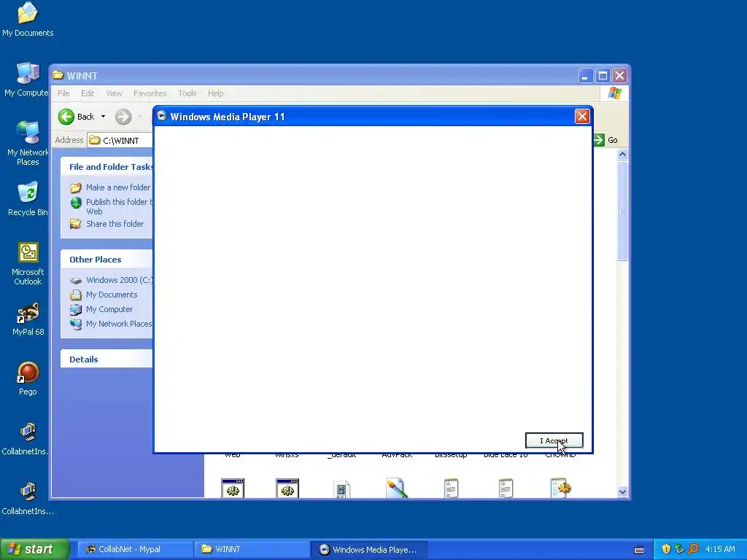This screenshot has height=560, width=747.
Task: Click the on-screen keyboard icon in taskbar
Action: [x=639, y=550]
